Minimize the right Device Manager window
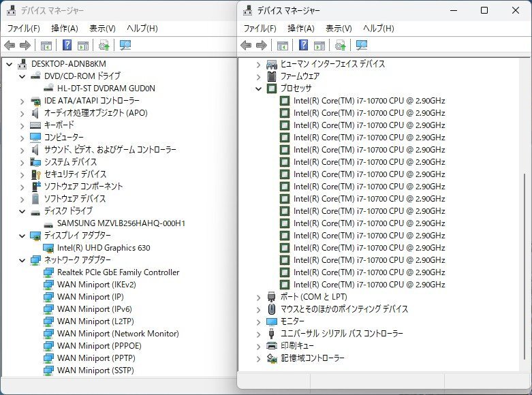The width and height of the screenshot is (532, 395). point(454,10)
